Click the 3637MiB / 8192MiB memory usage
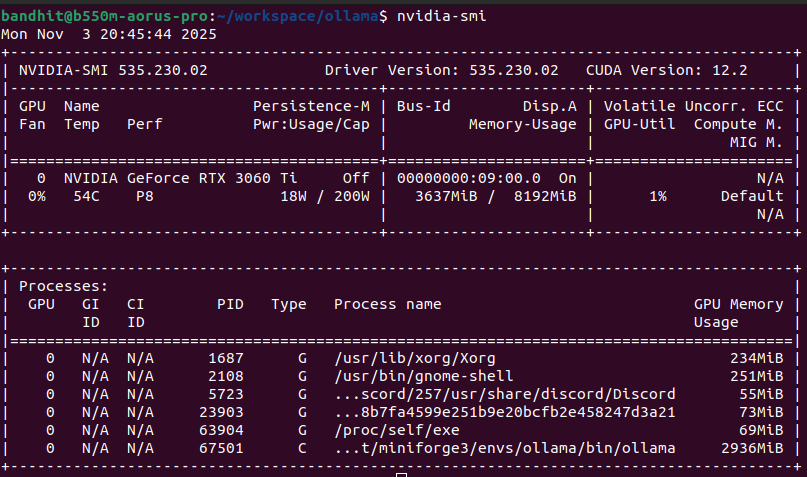This screenshot has width=807, height=477. coord(495,196)
